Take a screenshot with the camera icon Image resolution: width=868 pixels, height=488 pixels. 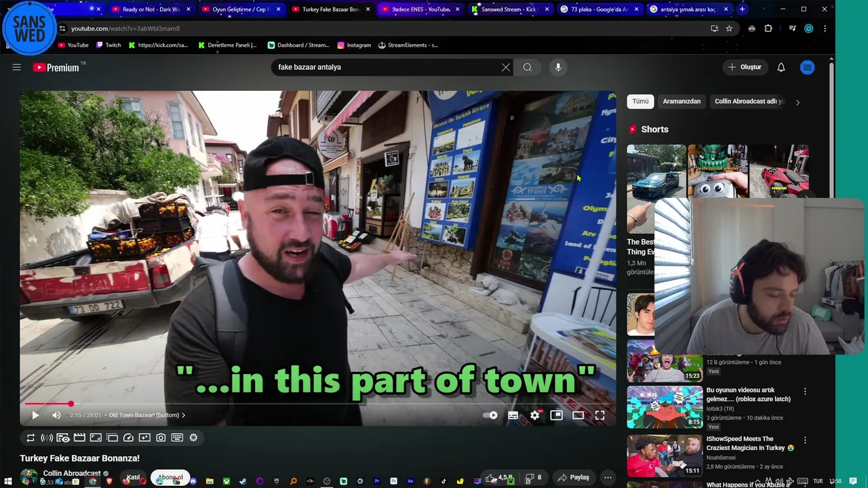click(x=161, y=438)
